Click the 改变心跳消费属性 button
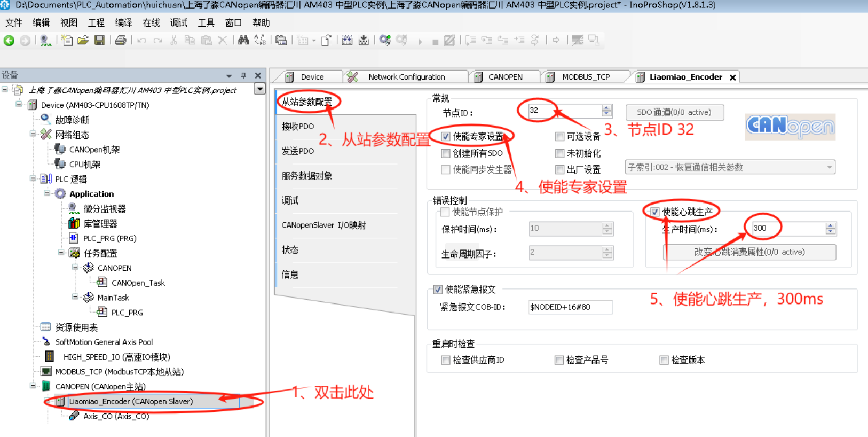Image resolution: width=868 pixels, height=437 pixels. click(x=749, y=252)
